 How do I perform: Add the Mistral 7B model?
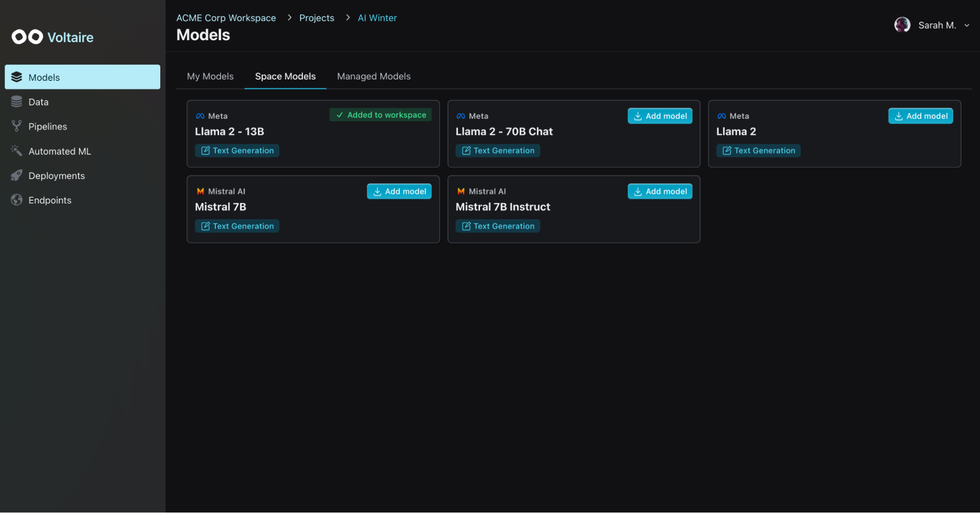click(x=399, y=191)
